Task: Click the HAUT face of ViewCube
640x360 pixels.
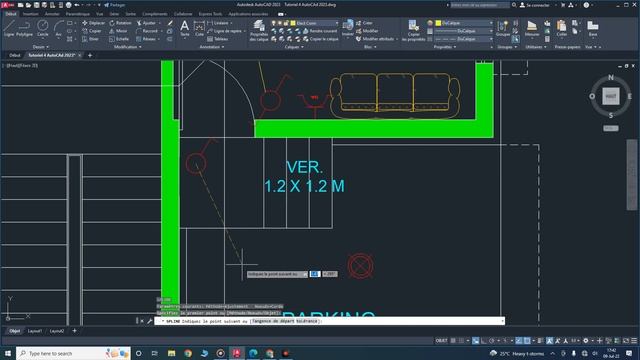Action: tap(611, 96)
